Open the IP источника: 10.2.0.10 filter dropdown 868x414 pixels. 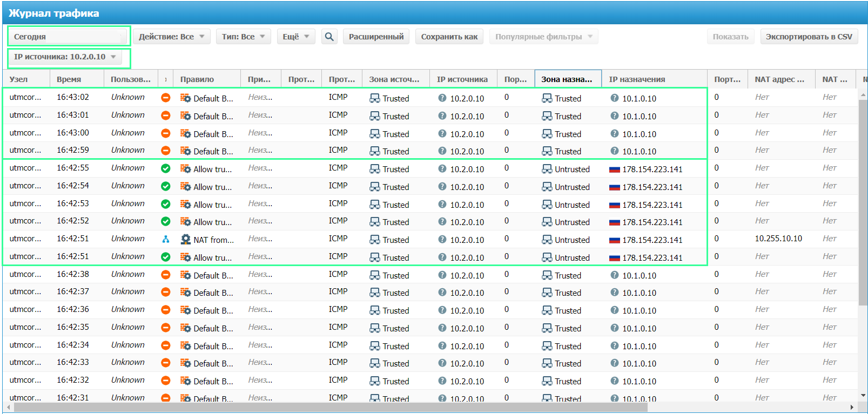(65, 57)
